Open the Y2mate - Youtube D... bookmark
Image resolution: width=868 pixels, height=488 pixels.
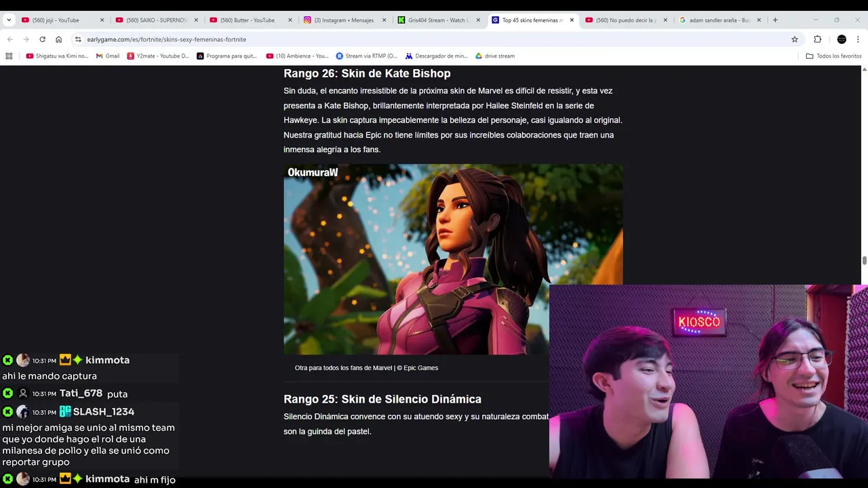tap(158, 56)
